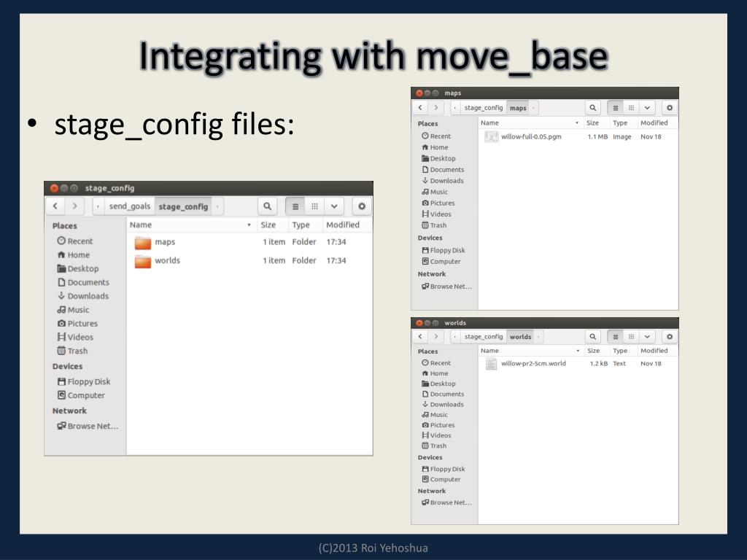Open Floppy Disk in maps window sidebar

click(x=443, y=251)
